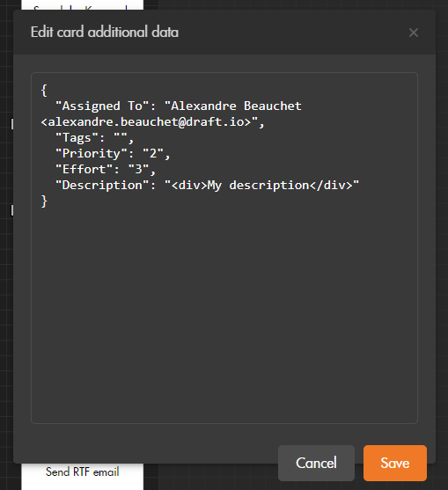This screenshot has width=448, height=490.
Task: Click the dialog title Edit card additional data
Action: 105,33
